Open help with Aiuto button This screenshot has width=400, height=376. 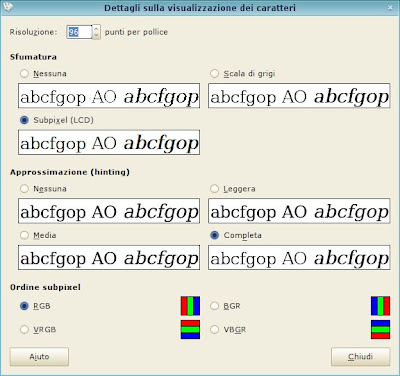coord(39,357)
